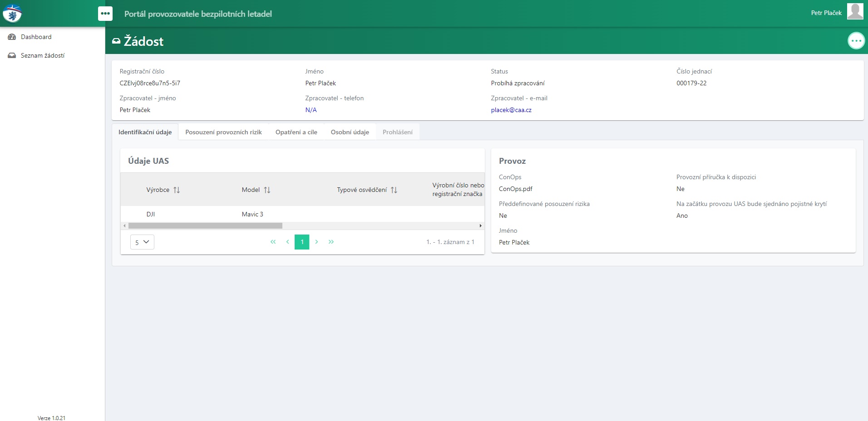
Task: Click the Petr Plaček name in the header
Action: pos(826,13)
